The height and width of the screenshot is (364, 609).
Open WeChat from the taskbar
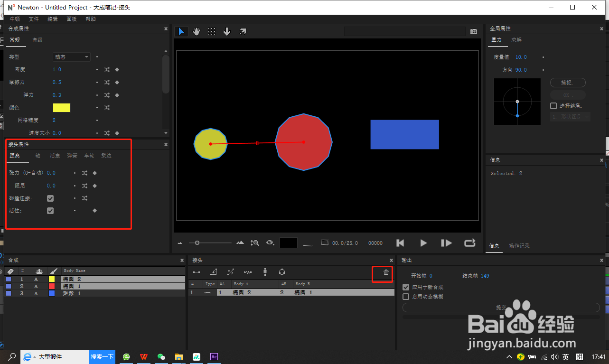coord(161,356)
